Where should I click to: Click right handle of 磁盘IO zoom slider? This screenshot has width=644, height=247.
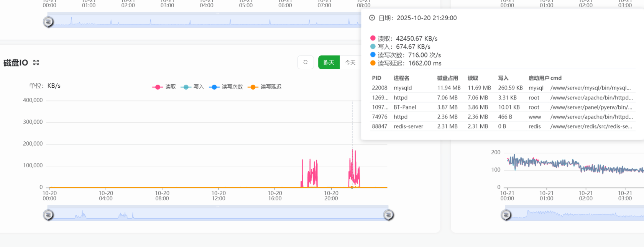388,215
